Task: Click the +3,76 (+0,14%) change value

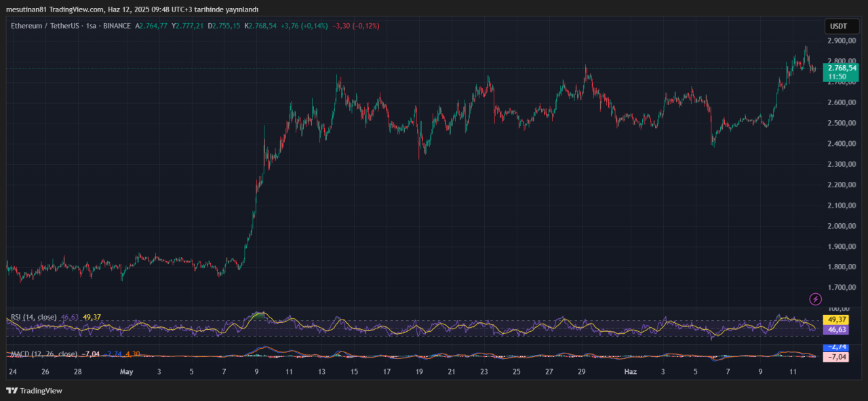Action: click(304, 26)
